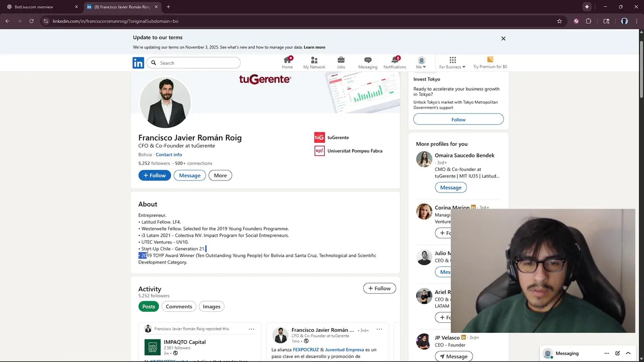Viewport: 644px width, 362px height.
Task: View site information icon in address bar
Action: [x=46, y=21]
